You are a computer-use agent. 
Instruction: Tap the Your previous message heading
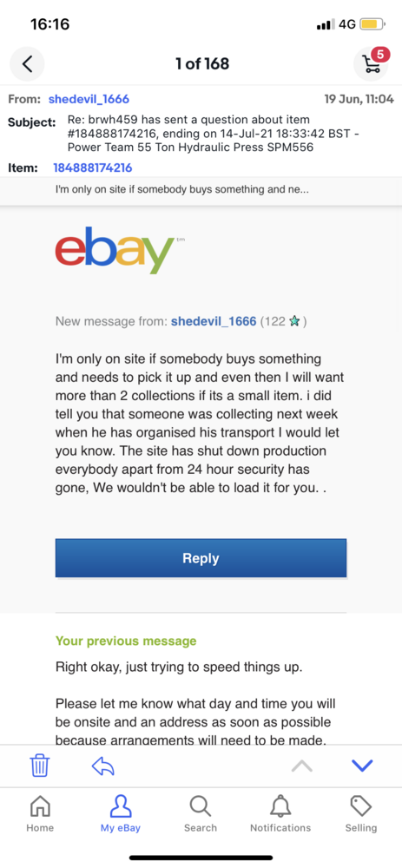click(x=126, y=641)
